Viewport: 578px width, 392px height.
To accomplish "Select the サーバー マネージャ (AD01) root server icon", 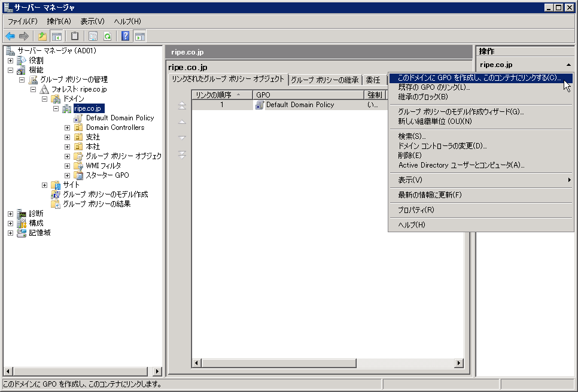I will (x=10, y=50).
